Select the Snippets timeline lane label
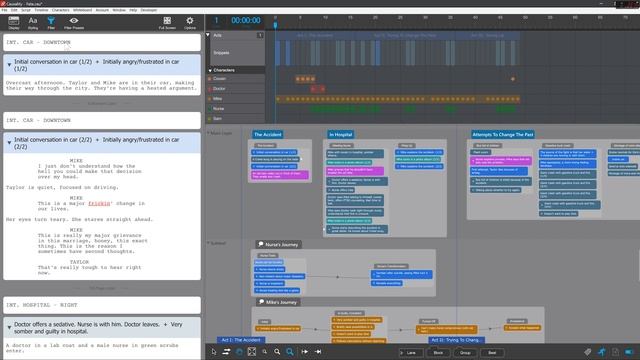The height and width of the screenshot is (360, 640). (x=221, y=53)
